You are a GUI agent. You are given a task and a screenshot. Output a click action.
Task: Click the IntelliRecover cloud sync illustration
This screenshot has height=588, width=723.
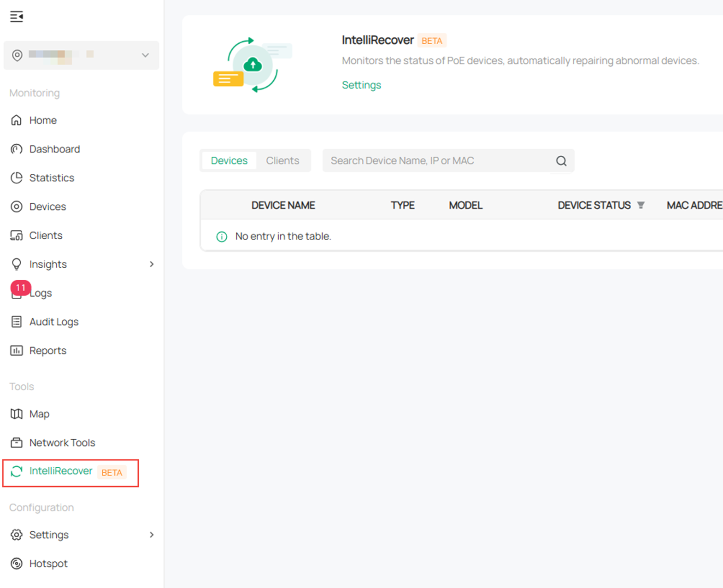(253, 65)
